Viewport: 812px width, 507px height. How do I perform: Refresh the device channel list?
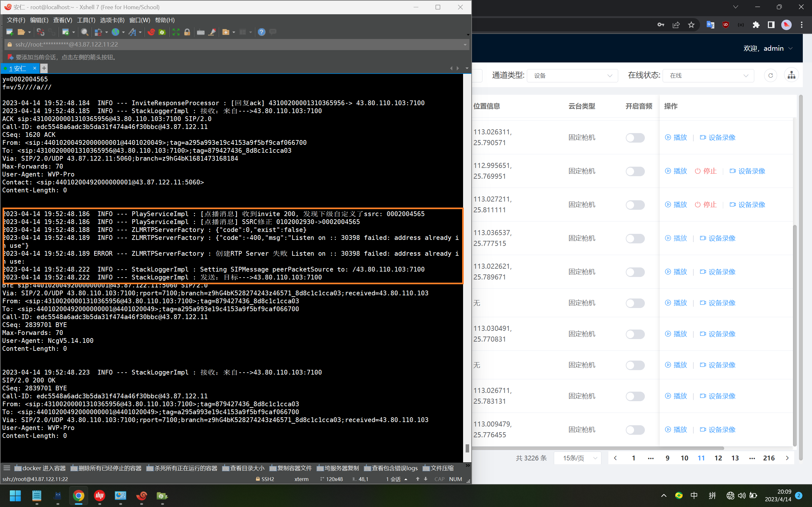pos(770,75)
